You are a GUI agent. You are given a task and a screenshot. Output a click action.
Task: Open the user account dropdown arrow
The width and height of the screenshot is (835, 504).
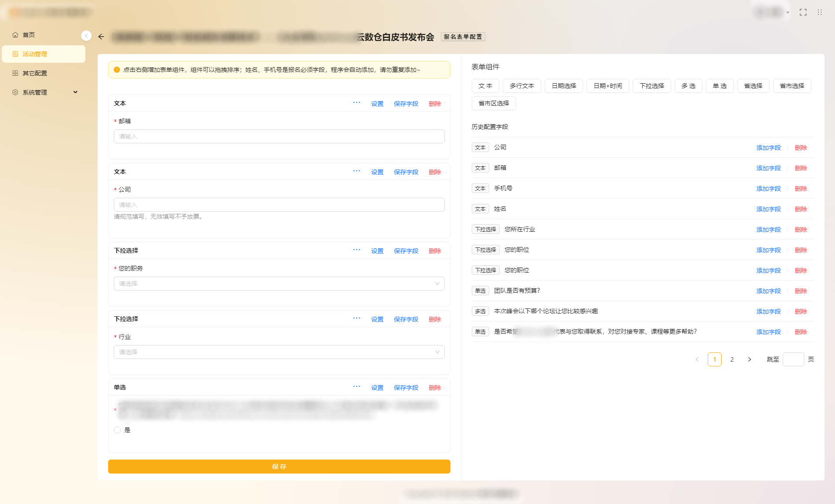coord(787,13)
